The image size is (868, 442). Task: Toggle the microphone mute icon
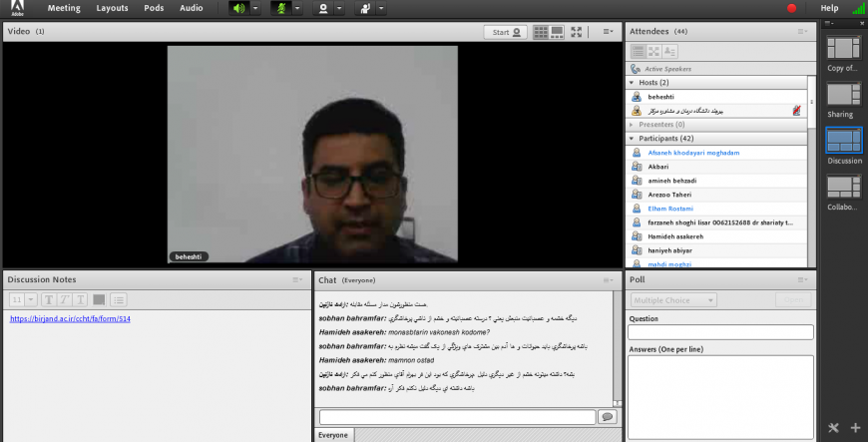click(x=281, y=8)
